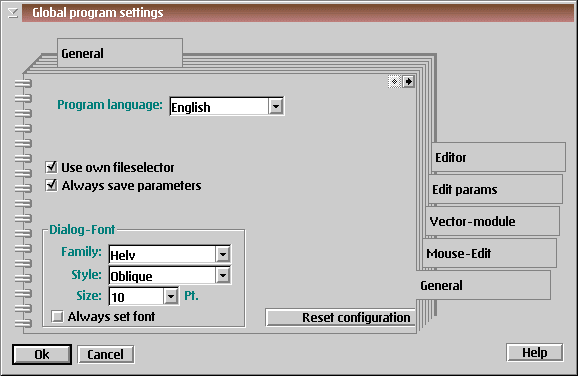Click the Helv font family field
The width and height of the screenshot is (578, 376).
(x=162, y=254)
